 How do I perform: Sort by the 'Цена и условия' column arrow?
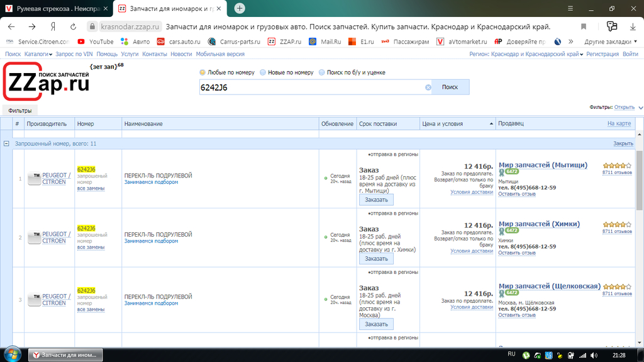[x=491, y=123]
